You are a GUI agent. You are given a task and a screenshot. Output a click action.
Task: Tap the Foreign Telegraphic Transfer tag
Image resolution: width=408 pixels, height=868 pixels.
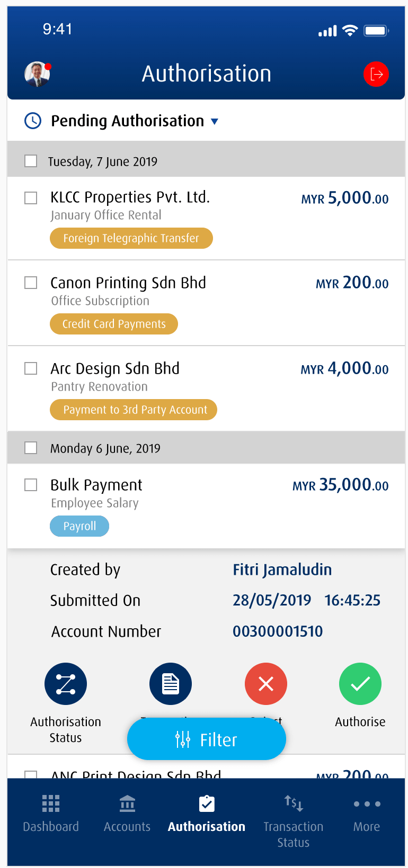point(131,238)
